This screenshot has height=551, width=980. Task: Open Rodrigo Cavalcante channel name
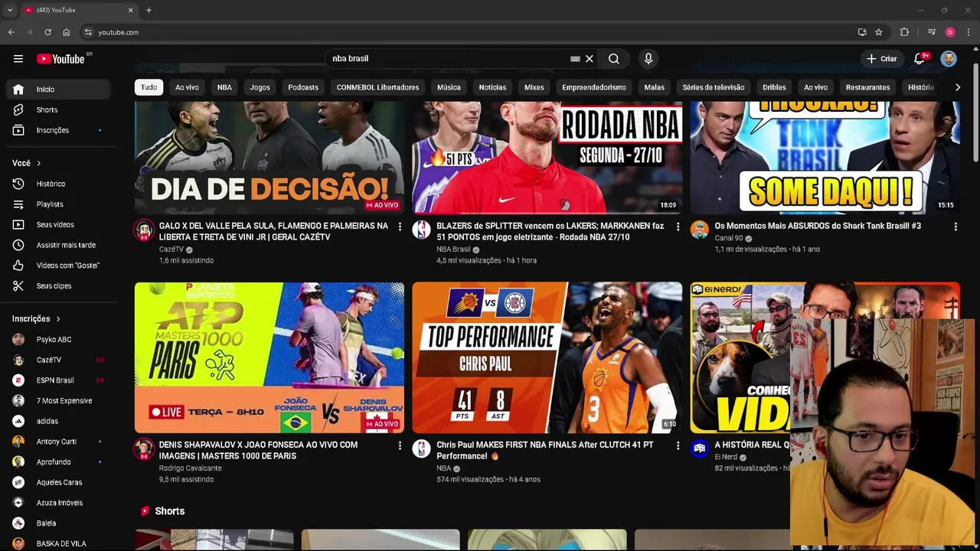(x=190, y=468)
